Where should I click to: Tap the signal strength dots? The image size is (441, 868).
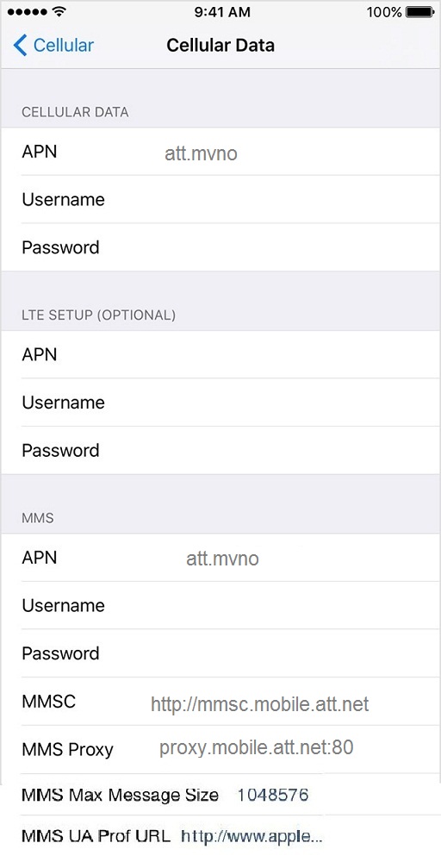27,11
